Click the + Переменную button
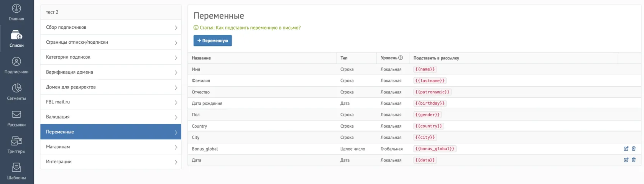644x184 pixels. (212, 41)
